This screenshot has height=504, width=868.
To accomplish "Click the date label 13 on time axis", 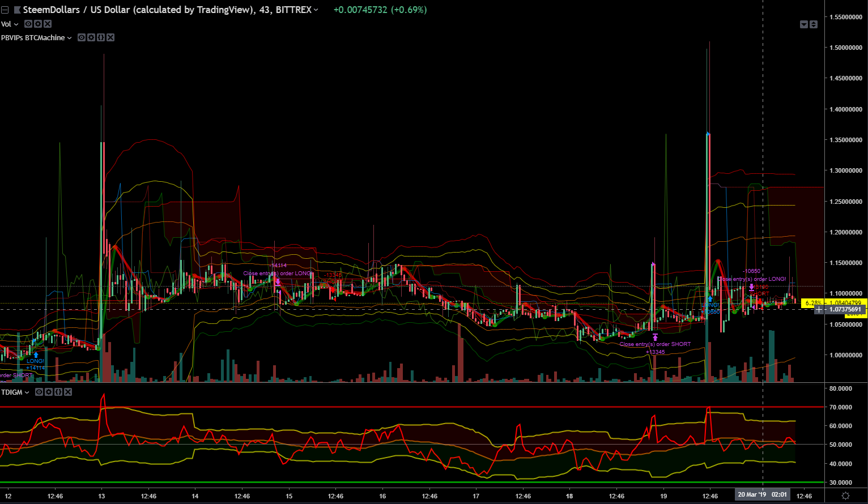I will 102,496.
